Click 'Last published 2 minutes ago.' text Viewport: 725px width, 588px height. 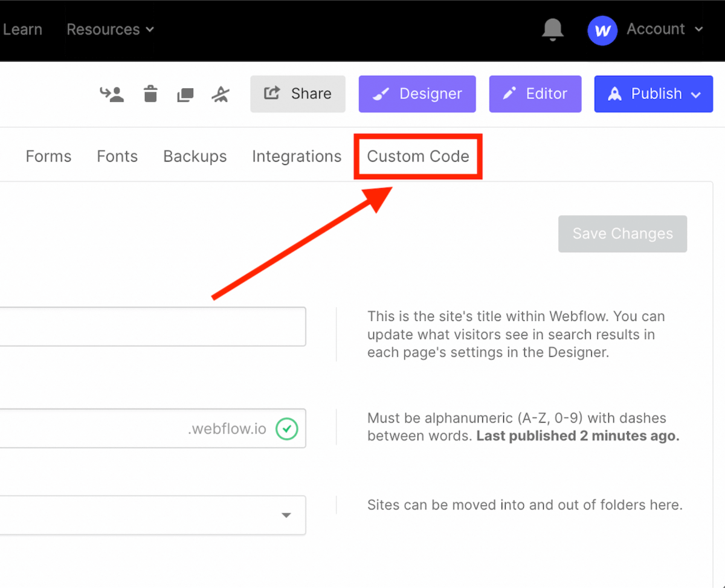(578, 436)
